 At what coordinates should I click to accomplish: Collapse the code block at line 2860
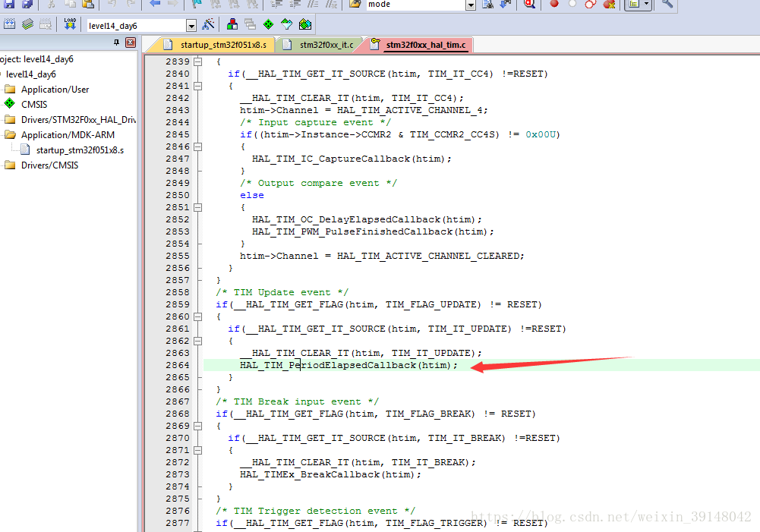point(197,316)
